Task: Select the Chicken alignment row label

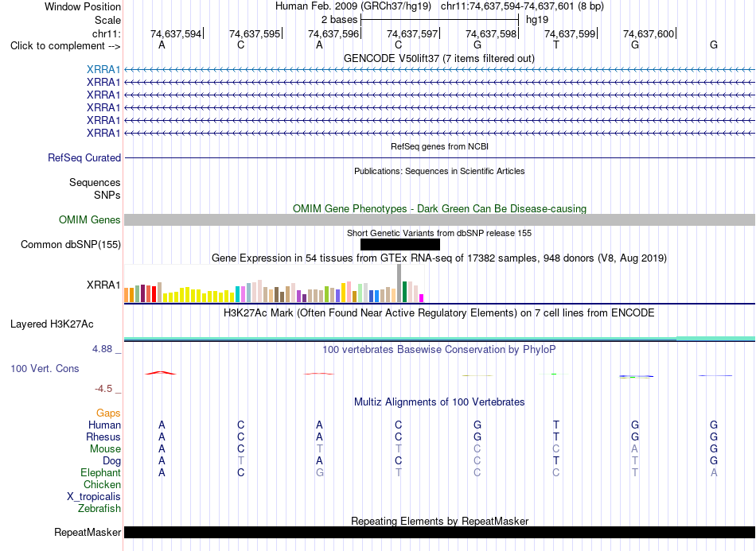Action: (102, 484)
